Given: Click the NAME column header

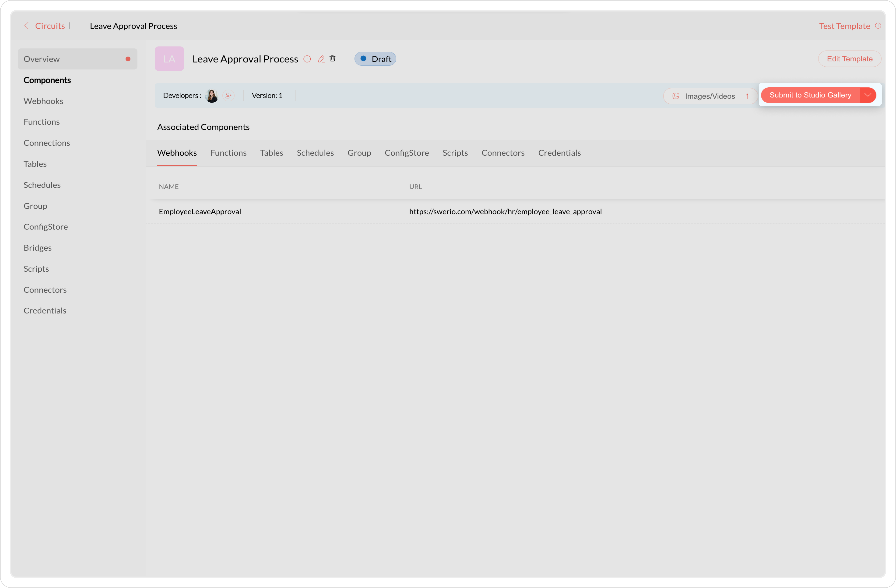Looking at the screenshot, I should point(169,187).
